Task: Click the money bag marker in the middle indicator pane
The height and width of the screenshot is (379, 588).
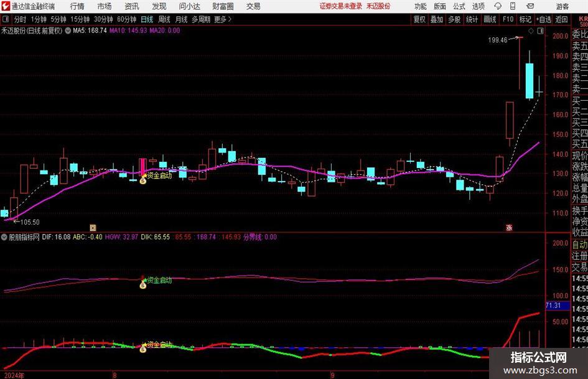Action: (x=143, y=285)
